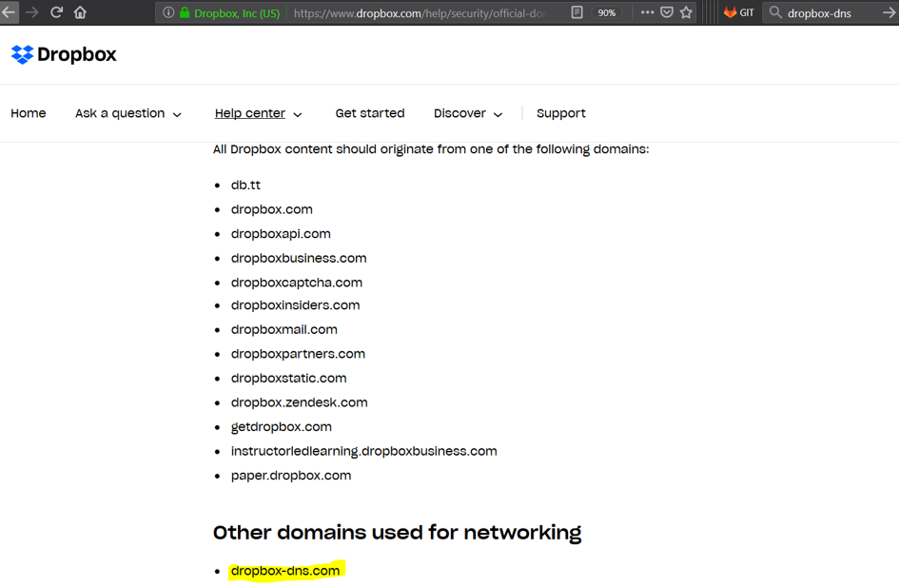Select the getdropbox.com list entry

pyautogui.click(x=282, y=427)
